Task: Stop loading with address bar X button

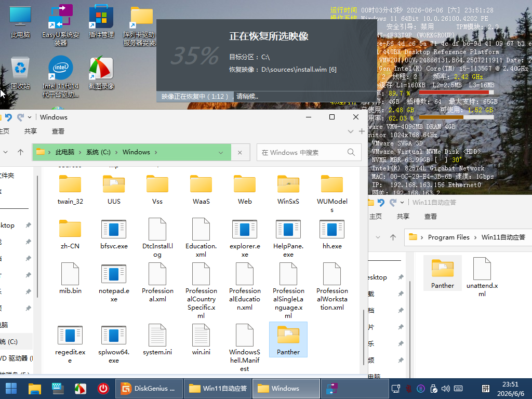Action: (240, 152)
